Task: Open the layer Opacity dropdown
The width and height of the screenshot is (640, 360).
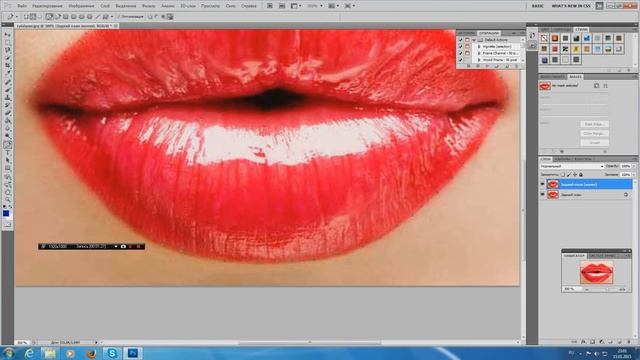Action: point(633,167)
